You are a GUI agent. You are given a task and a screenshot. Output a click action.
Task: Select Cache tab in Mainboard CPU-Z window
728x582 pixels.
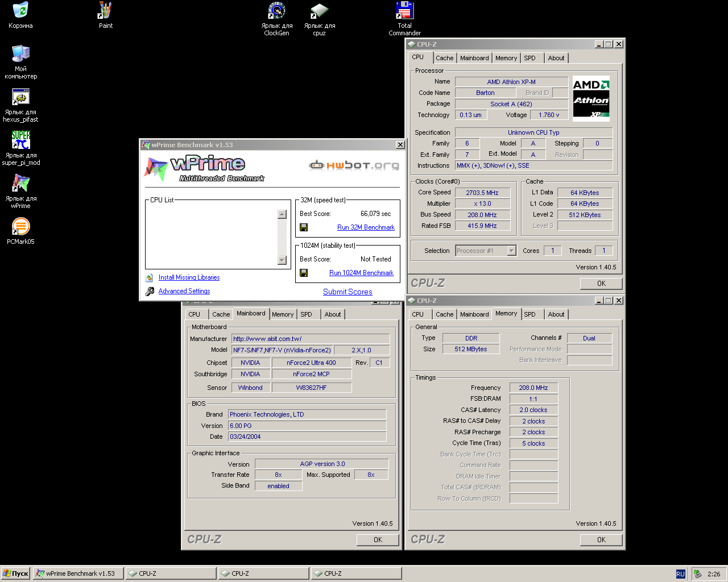(x=221, y=314)
